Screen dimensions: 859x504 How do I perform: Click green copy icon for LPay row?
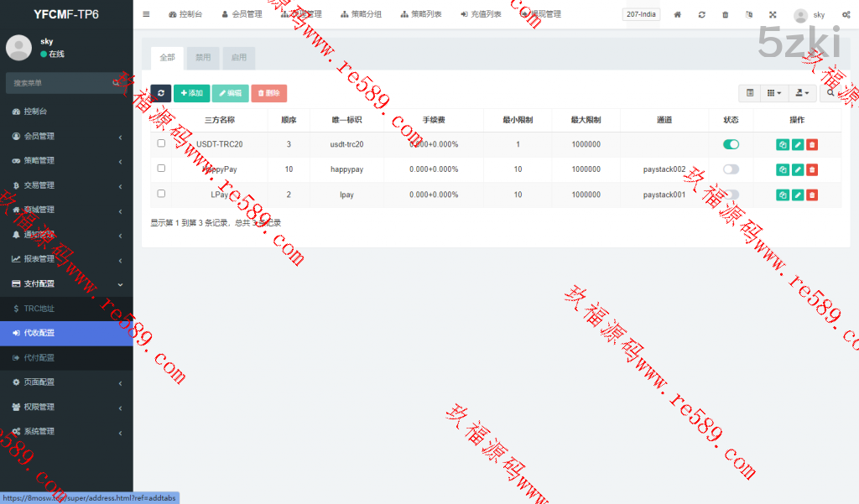[x=782, y=195]
